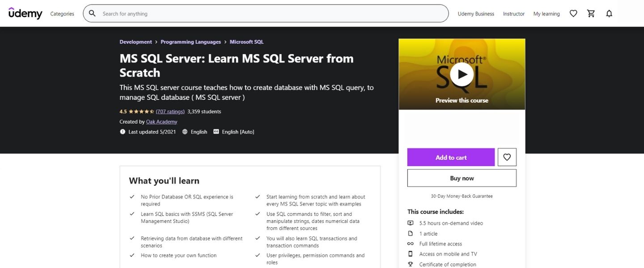The width and height of the screenshot is (644, 268).
Task: Click checkmark beside 'Retrieving data from database'
Action: [x=132, y=239]
